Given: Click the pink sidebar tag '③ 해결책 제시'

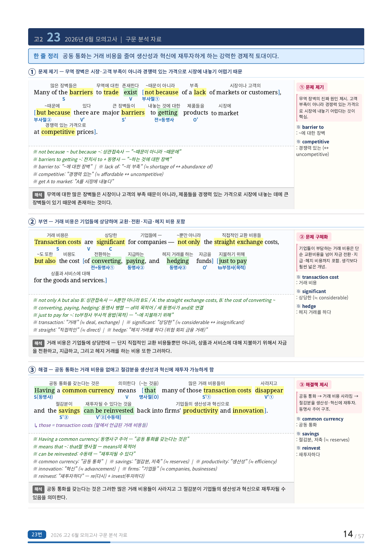Looking at the screenshot, I should 314,385.
